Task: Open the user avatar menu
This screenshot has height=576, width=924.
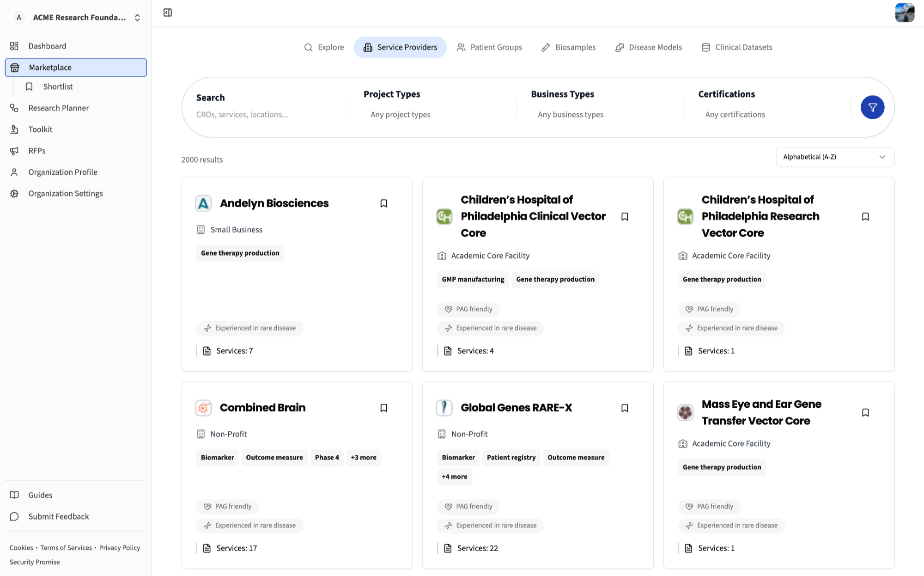Action: (x=904, y=12)
